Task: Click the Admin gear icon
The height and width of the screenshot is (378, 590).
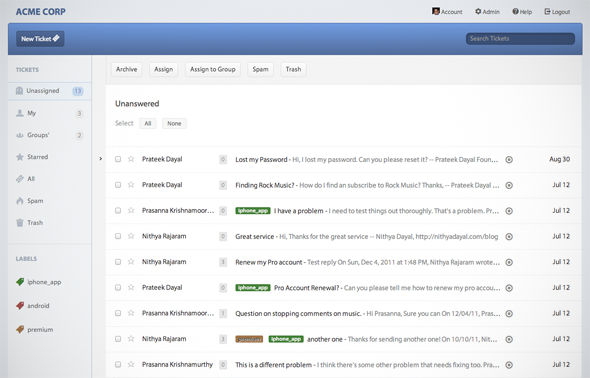Action: click(x=478, y=11)
